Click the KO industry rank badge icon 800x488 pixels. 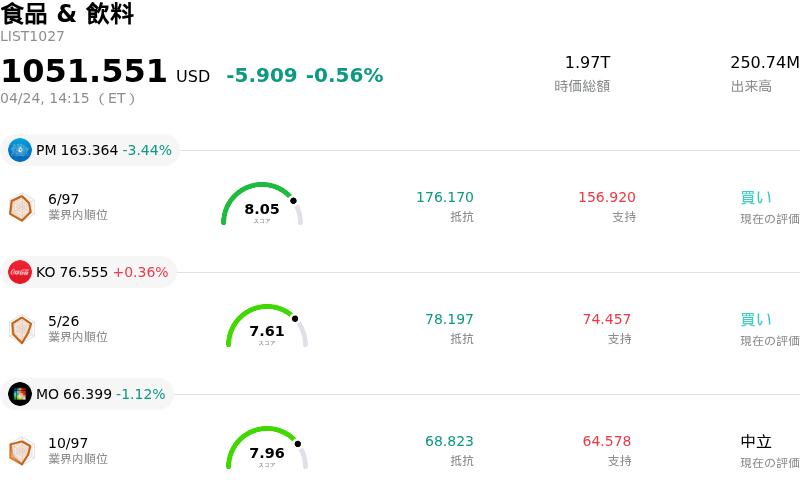coord(21,329)
